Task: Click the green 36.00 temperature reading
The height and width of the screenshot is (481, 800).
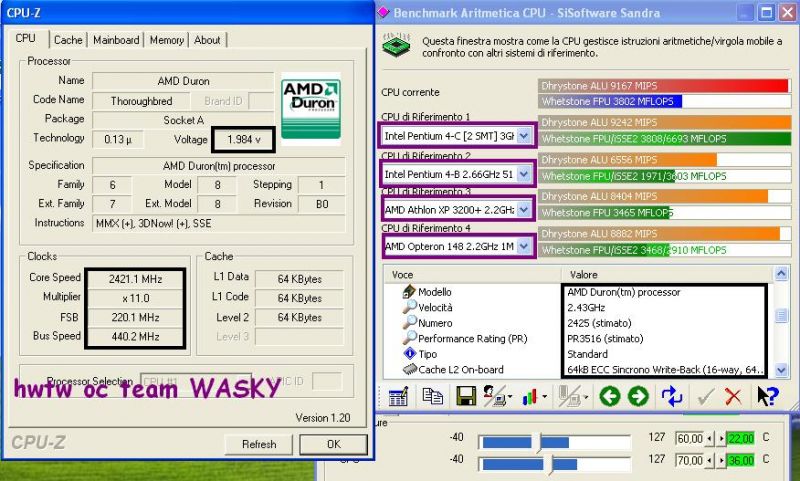Action: click(x=741, y=460)
